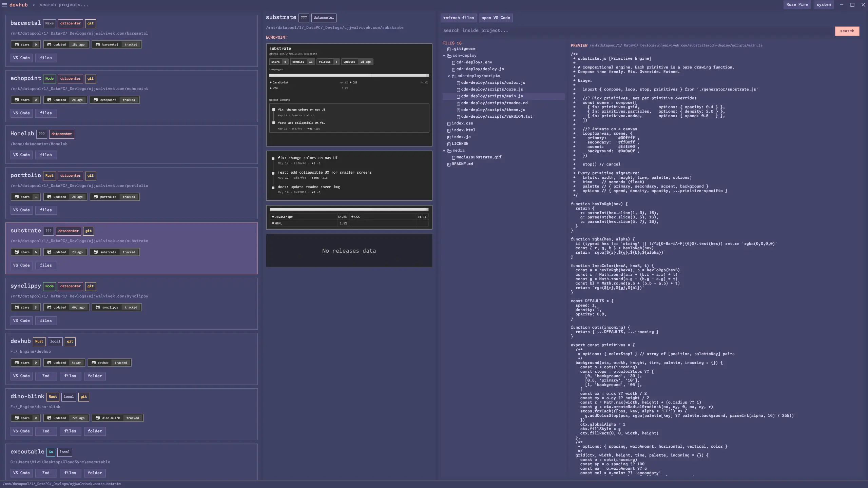This screenshot has height=488, width=868.
Task: Click the search inside project field
Action: tap(638, 31)
